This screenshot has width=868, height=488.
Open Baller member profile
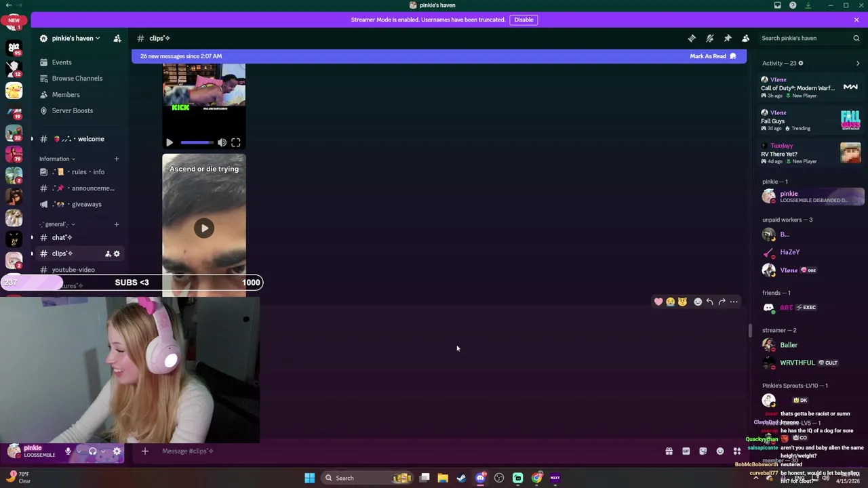[811, 345]
